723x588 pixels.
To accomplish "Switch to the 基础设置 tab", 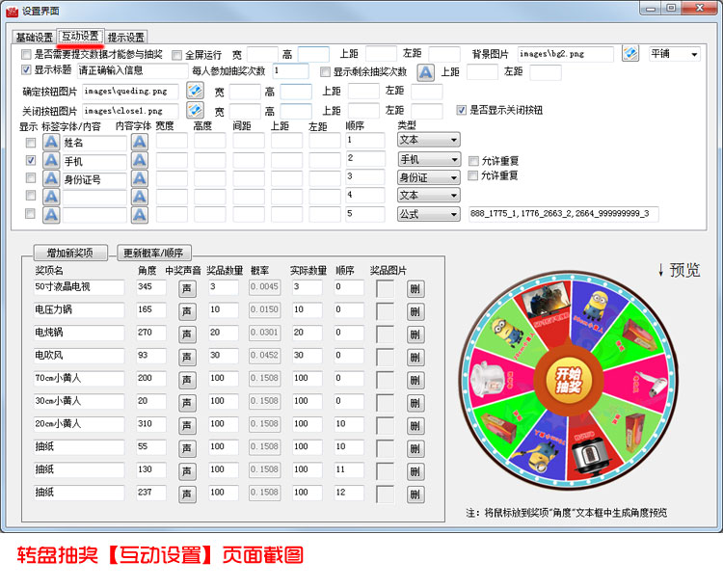I will point(35,38).
